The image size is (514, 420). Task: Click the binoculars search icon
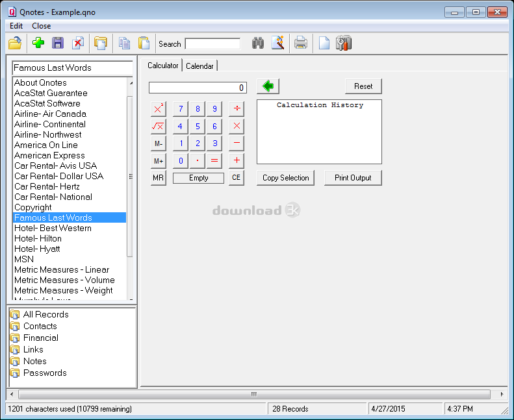pos(258,43)
